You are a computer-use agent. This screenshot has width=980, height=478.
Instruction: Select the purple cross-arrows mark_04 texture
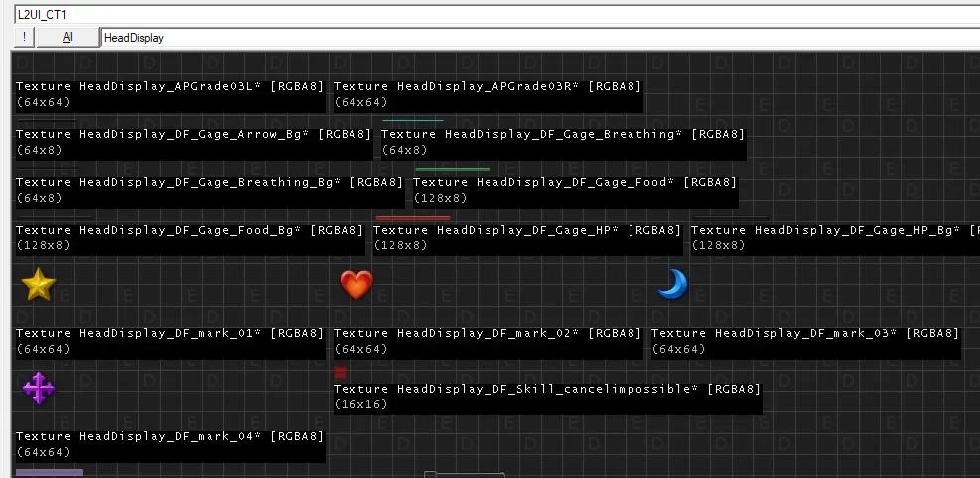39,388
